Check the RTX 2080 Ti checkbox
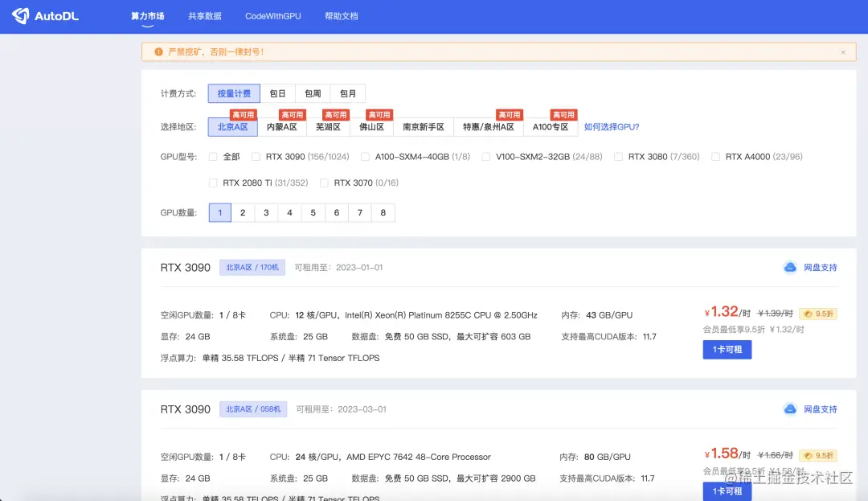 click(x=212, y=183)
